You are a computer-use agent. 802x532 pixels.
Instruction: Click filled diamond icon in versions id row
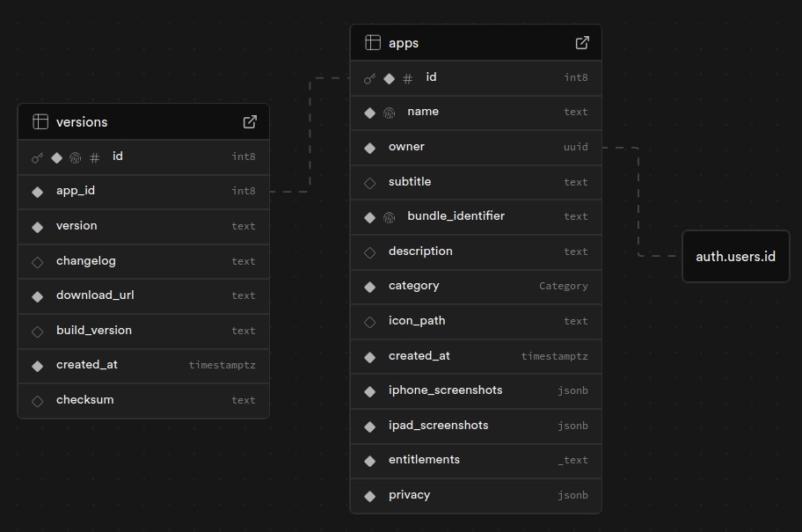(57, 158)
